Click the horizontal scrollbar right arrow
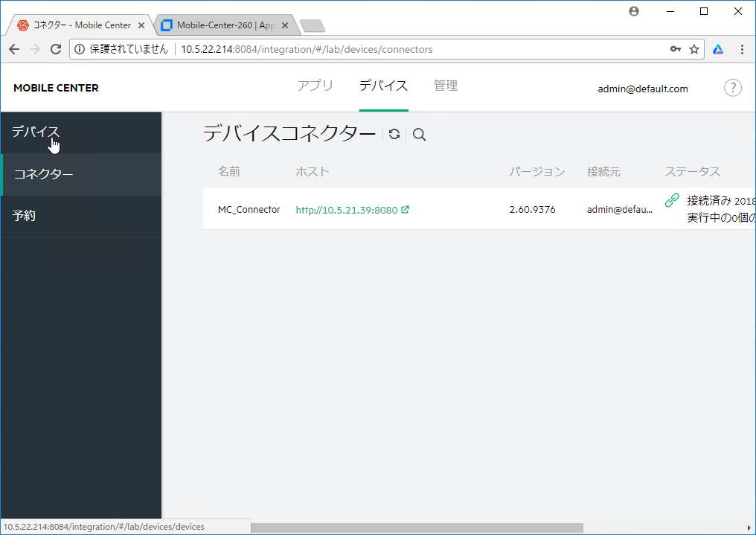The height and width of the screenshot is (535, 756). [x=750, y=528]
